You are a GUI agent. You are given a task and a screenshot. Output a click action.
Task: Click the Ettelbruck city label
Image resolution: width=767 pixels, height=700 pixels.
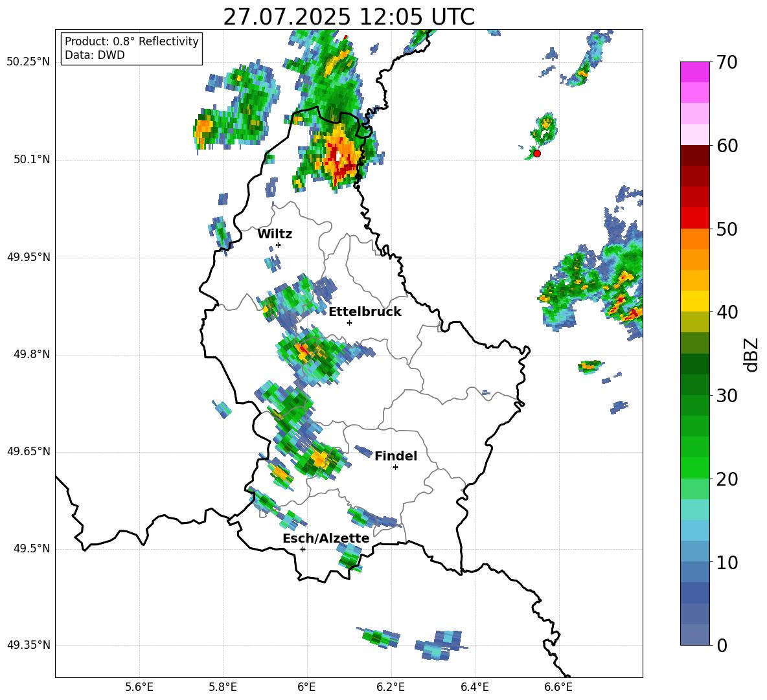click(365, 312)
